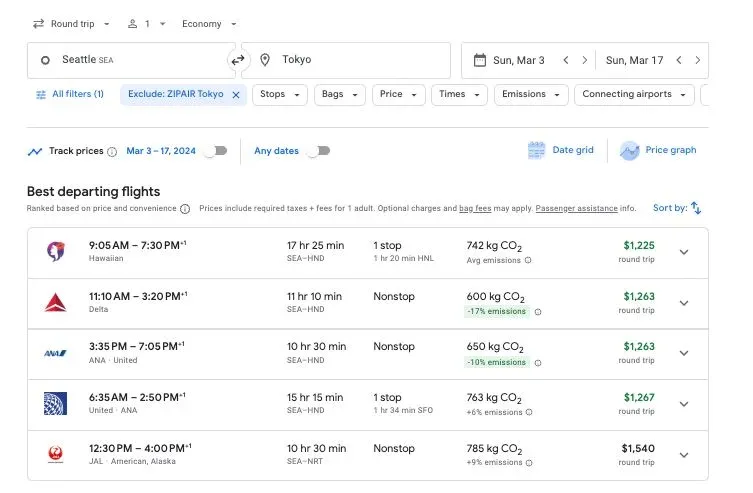This screenshot has width=753, height=493.
Task: Click the Delta airline logo
Action: point(55,302)
